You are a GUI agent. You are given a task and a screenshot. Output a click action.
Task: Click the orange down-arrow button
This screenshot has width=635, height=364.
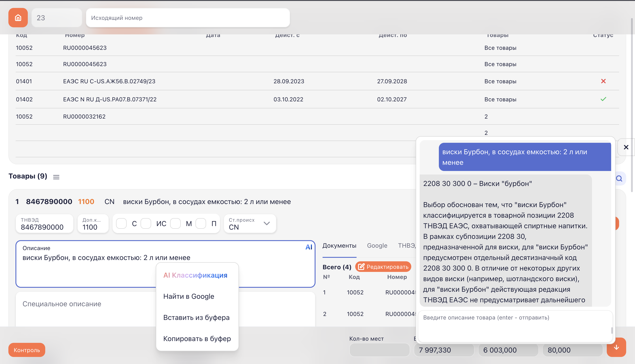click(616, 347)
